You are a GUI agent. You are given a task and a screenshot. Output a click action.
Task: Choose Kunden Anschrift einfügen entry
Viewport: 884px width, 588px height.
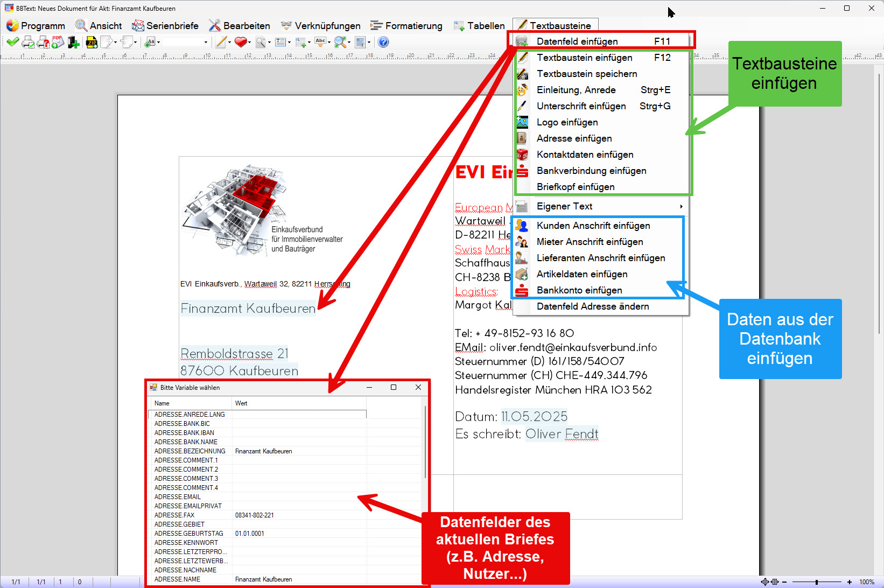pos(601,226)
